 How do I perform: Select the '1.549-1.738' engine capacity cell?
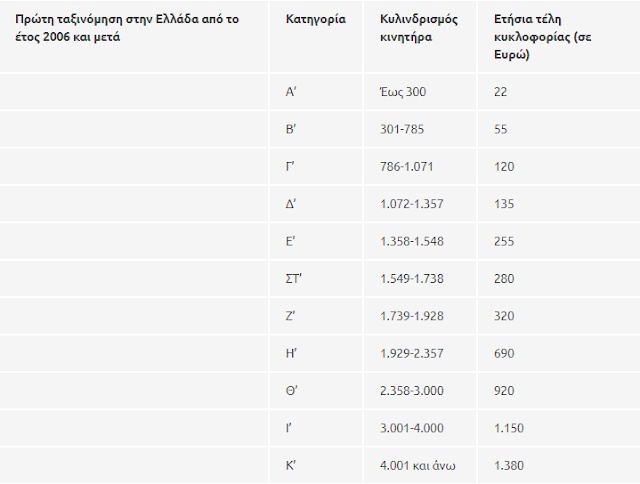coord(412,278)
